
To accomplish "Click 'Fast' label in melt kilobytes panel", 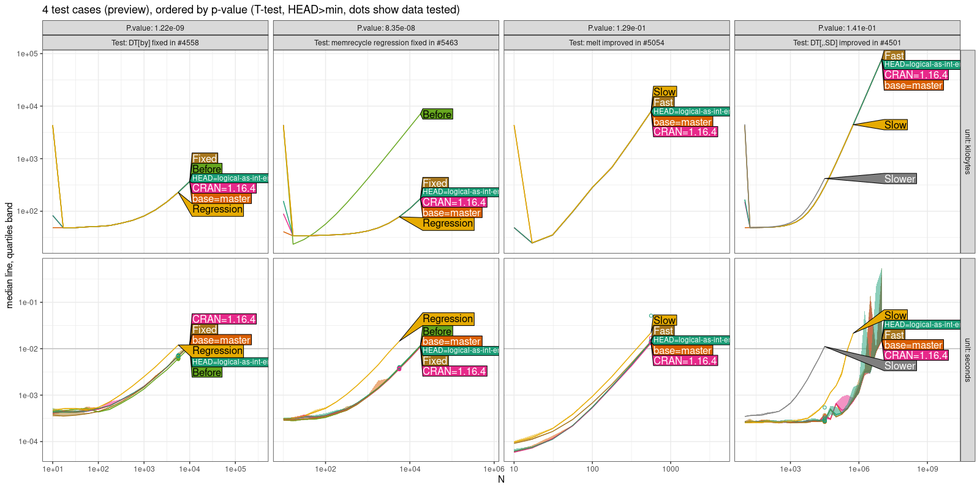I will click(663, 102).
